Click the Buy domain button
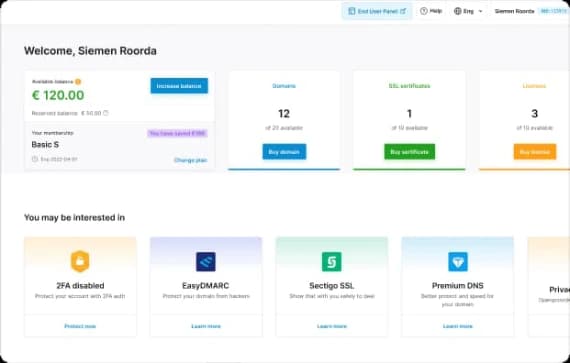The height and width of the screenshot is (363, 570). 284,152
